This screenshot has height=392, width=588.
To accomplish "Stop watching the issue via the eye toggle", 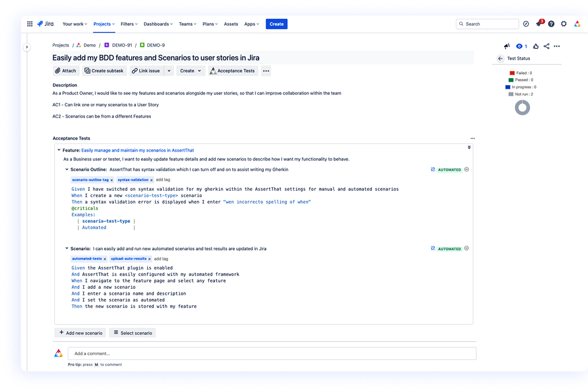I will pos(520,46).
